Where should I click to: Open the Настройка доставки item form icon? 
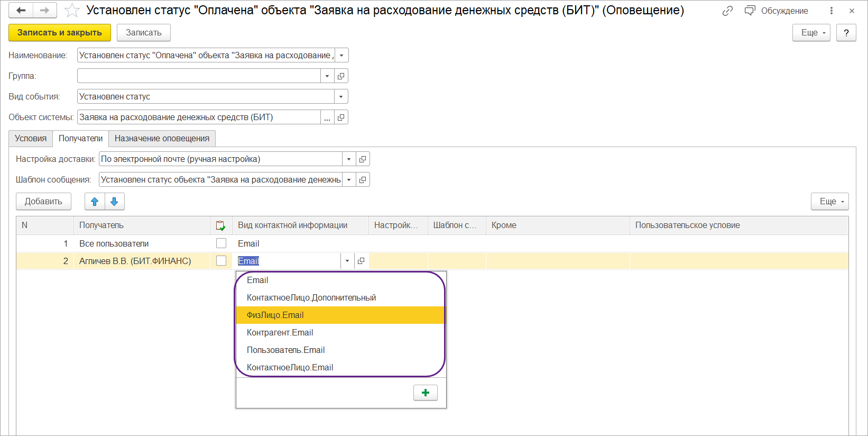click(x=363, y=159)
